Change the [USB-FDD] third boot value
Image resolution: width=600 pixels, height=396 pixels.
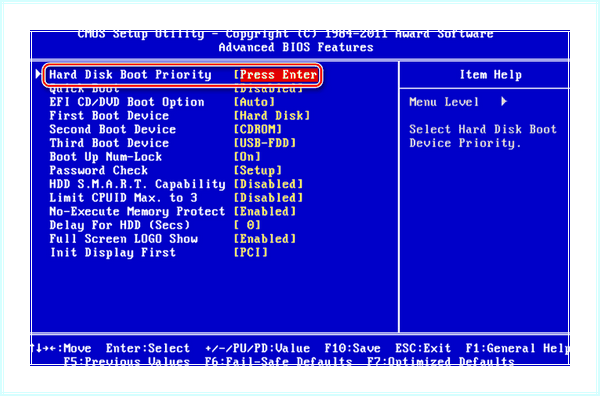(265, 143)
